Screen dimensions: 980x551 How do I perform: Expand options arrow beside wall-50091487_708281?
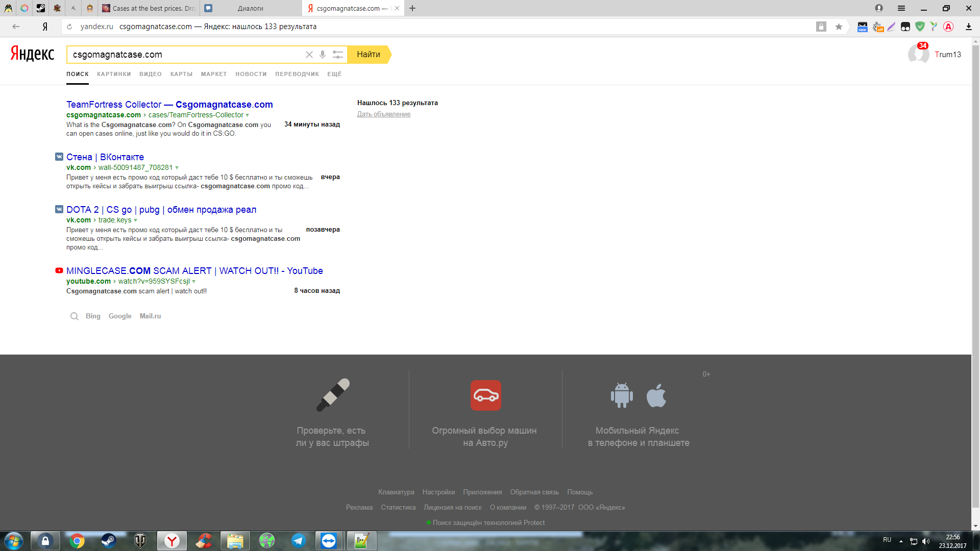[x=177, y=168]
